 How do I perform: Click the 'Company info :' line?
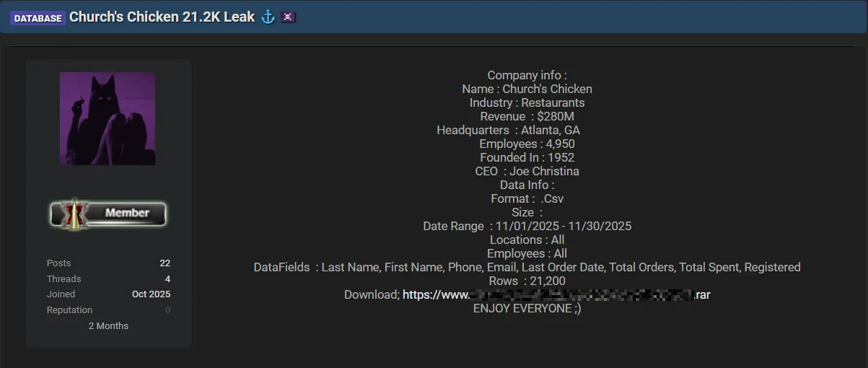tap(527, 75)
